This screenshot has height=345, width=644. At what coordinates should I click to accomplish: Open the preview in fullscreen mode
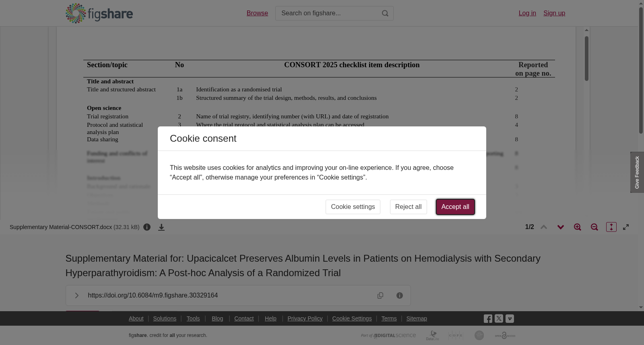point(626,227)
